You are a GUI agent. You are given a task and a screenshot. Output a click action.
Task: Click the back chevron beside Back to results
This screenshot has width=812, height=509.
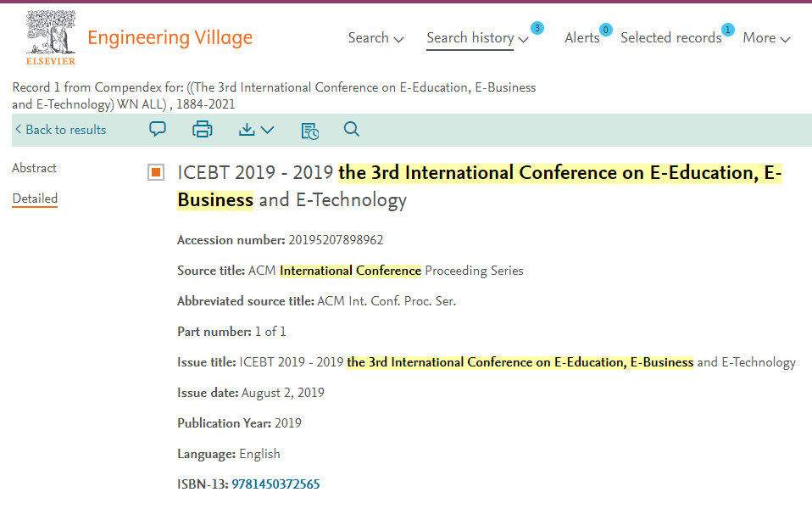coord(19,129)
